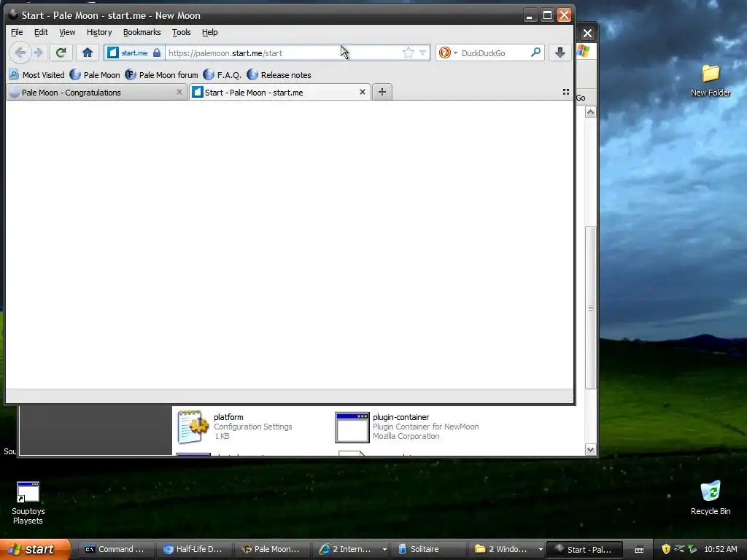Open the Downloads arrow button

[x=560, y=52]
